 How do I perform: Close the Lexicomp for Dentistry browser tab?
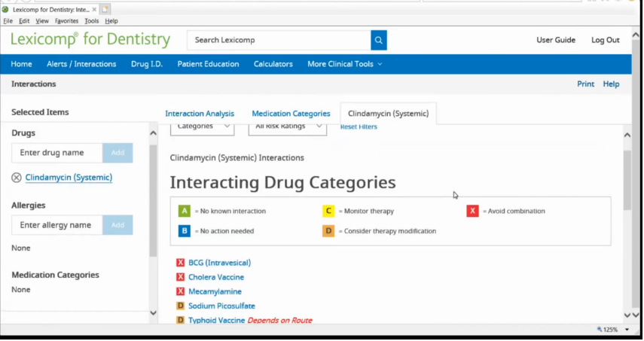click(x=94, y=9)
